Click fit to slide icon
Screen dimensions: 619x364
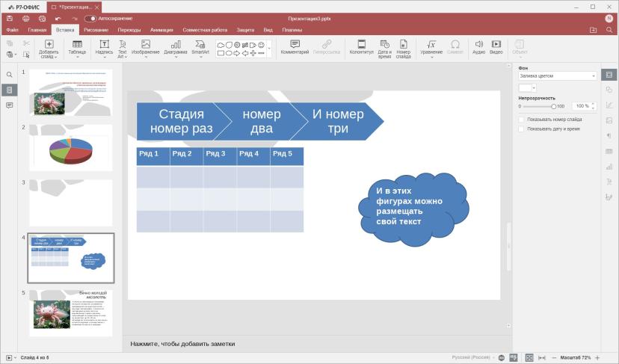pyautogui.click(x=529, y=358)
